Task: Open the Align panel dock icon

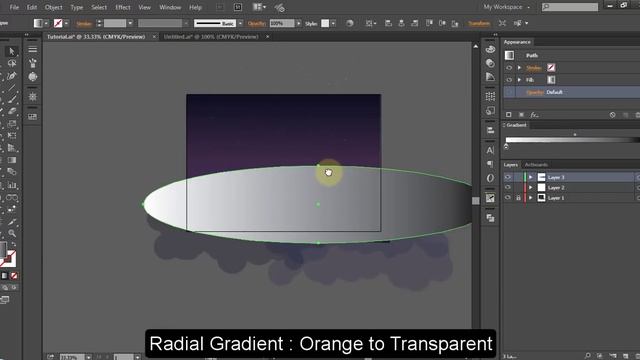Action: 490,130
